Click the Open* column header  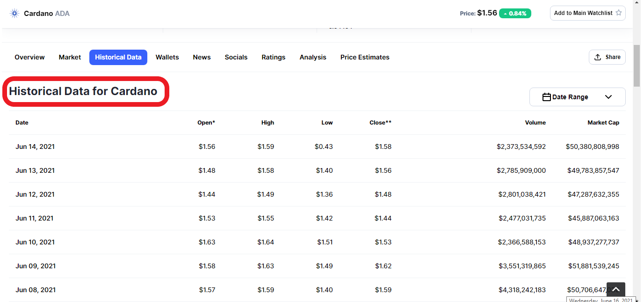pyautogui.click(x=206, y=123)
